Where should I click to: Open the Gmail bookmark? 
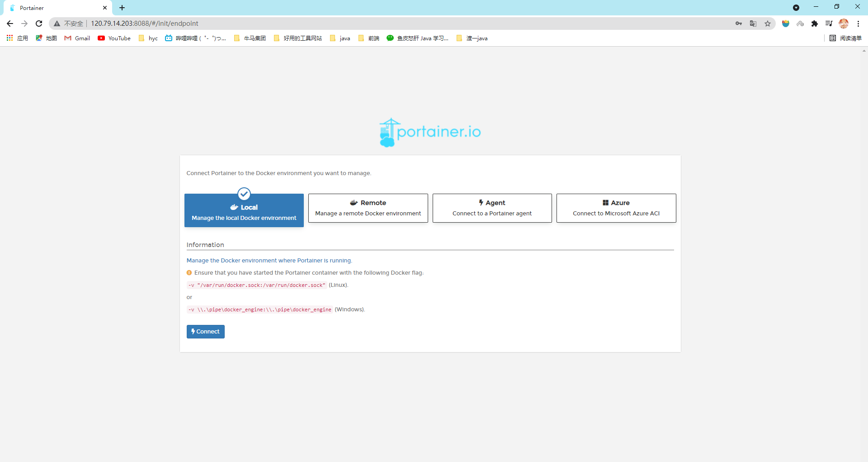(77, 38)
